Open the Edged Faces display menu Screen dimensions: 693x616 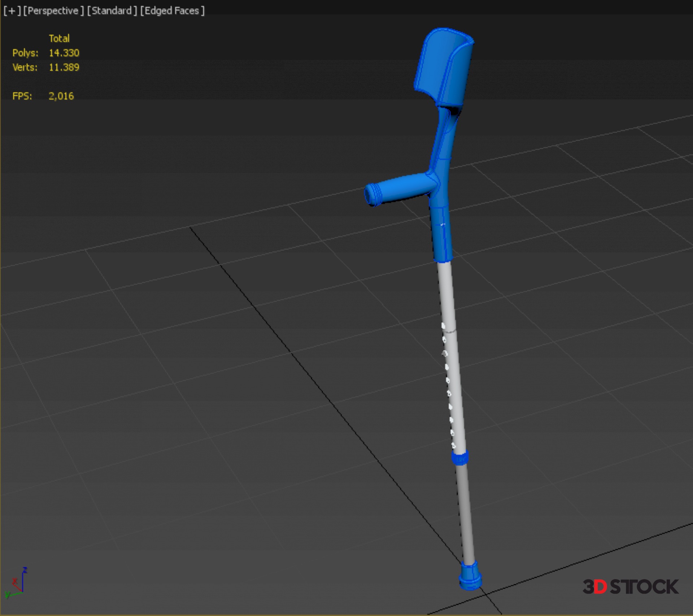172,11
